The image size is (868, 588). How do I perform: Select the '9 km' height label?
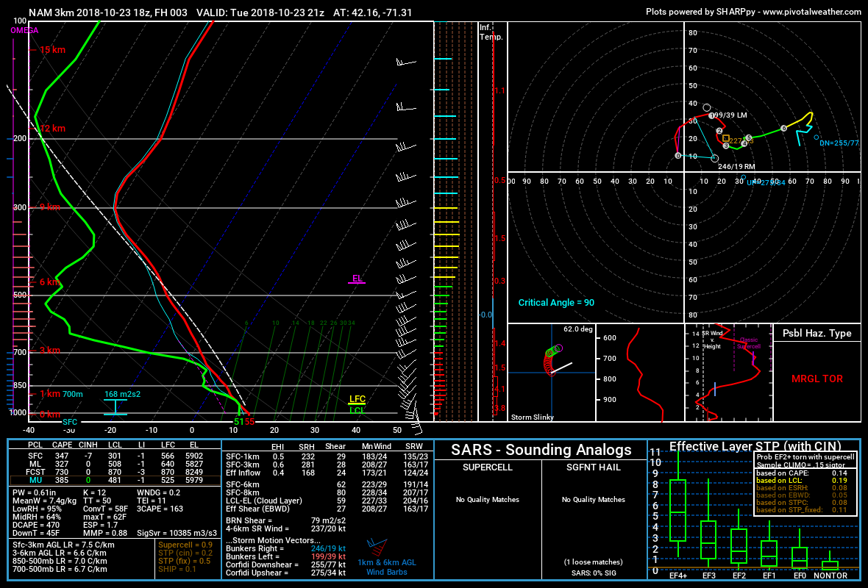click(49, 207)
